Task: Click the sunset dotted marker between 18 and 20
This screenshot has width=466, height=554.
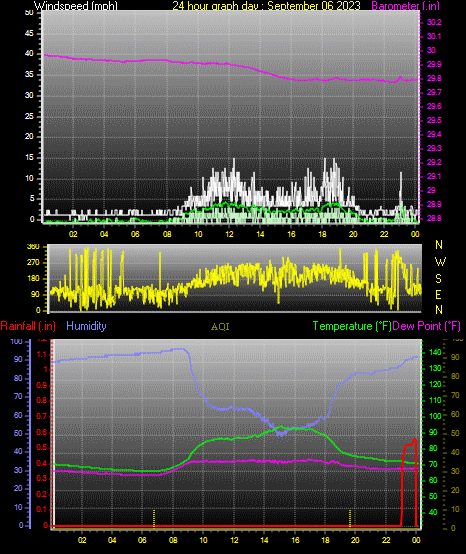Action: point(350,518)
